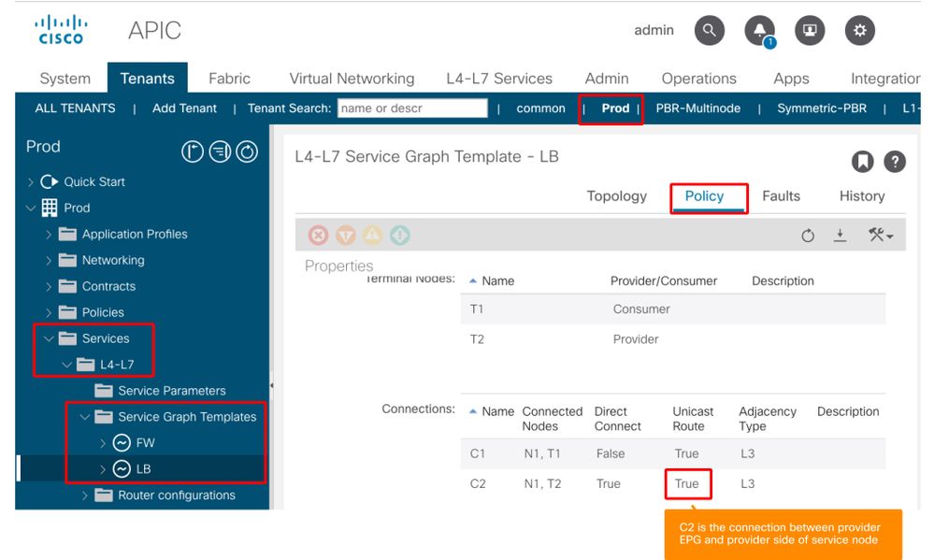Open the System menu tab
The image size is (934, 560).
[65, 79]
